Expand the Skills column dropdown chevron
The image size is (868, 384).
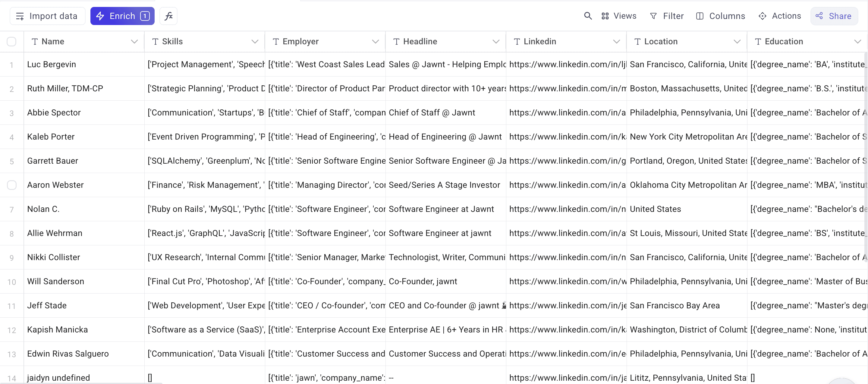(x=255, y=41)
